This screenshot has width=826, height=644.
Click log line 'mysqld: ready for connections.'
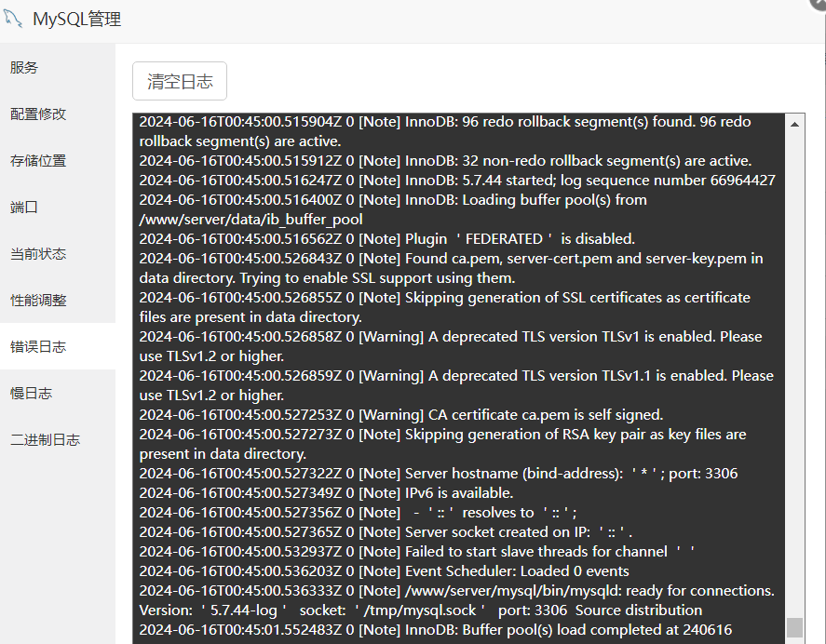point(456,601)
